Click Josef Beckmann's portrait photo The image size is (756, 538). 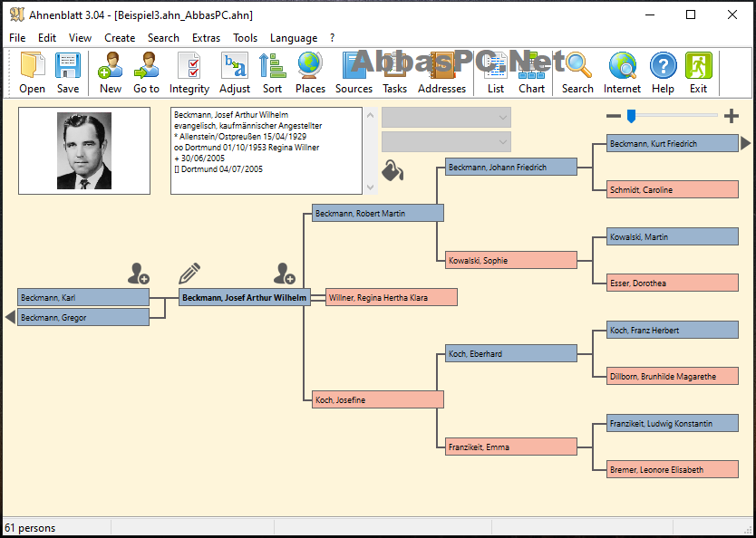pos(84,150)
